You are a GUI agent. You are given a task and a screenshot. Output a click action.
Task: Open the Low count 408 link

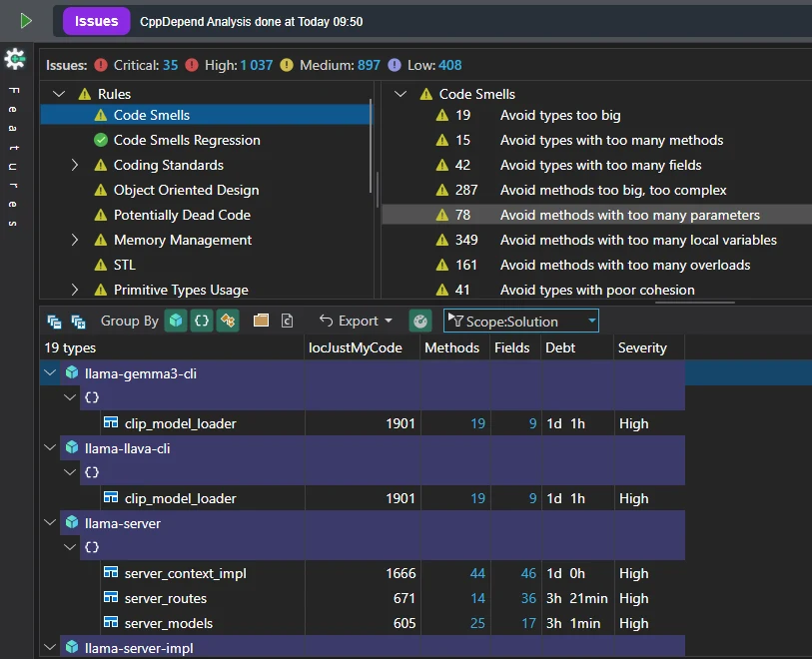pyautogui.click(x=450, y=65)
